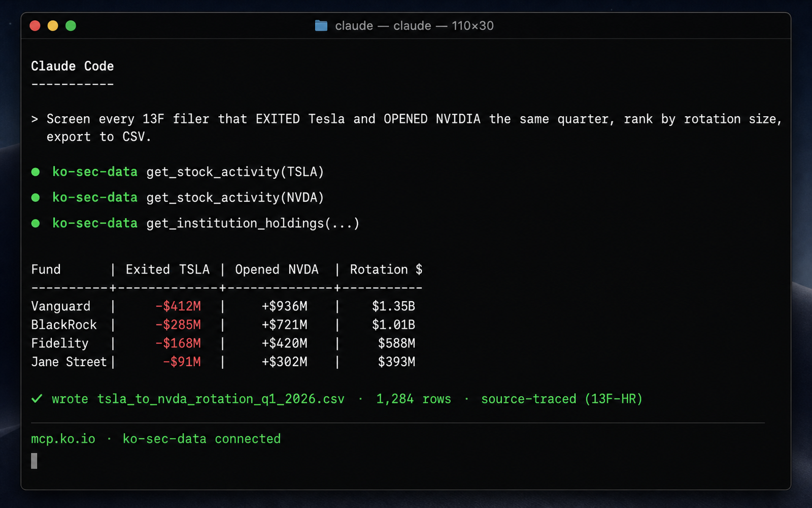812x508 pixels.
Task: Click the 'Fidelity' fund name
Action: tap(60, 343)
